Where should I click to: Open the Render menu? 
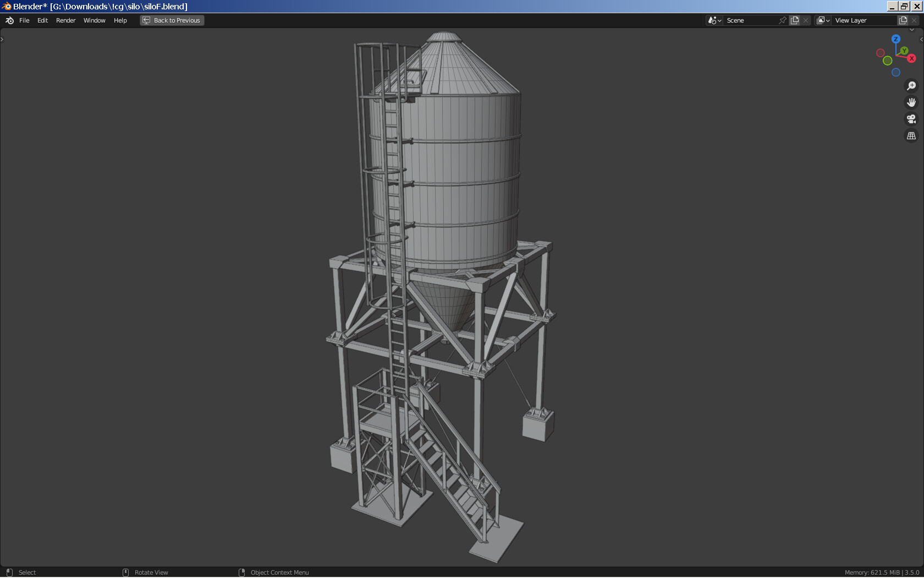pyautogui.click(x=65, y=20)
